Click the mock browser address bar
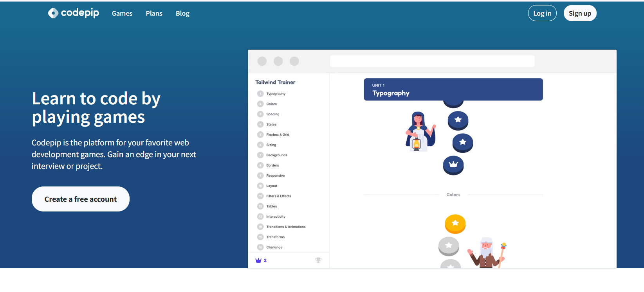 coord(432,61)
